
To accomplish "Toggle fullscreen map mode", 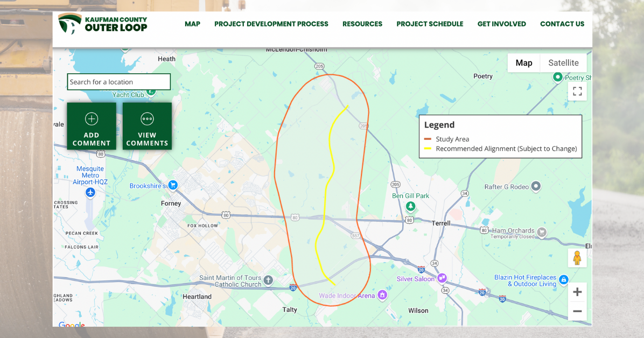I will click(x=577, y=91).
